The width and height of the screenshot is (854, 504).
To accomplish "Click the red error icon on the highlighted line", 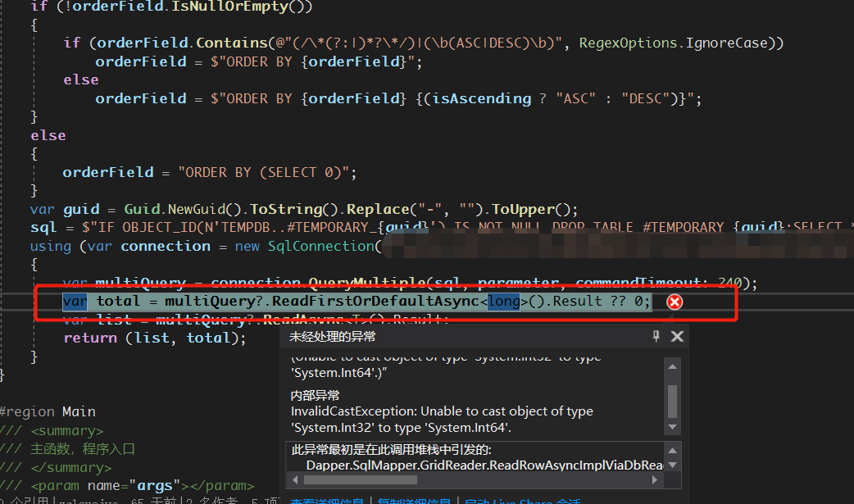I will point(675,301).
